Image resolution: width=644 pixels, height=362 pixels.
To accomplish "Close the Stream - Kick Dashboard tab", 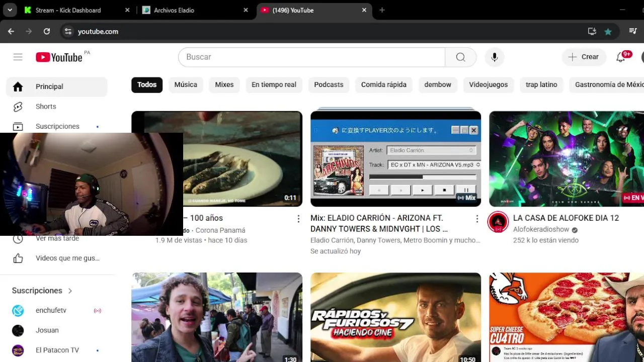I will pyautogui.click(x=127, y=10).
